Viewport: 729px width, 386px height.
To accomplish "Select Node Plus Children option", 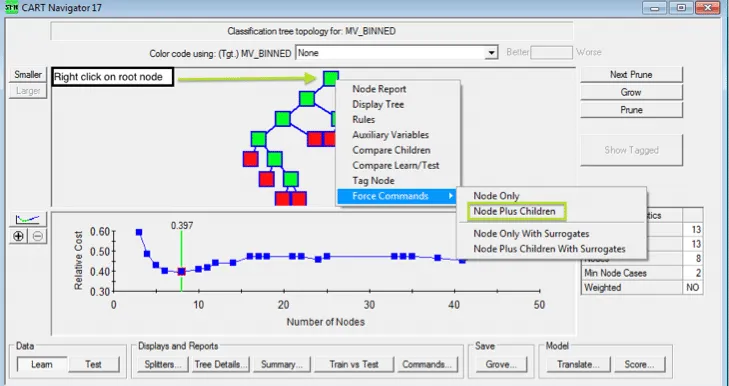I will [x=514, y=211].
